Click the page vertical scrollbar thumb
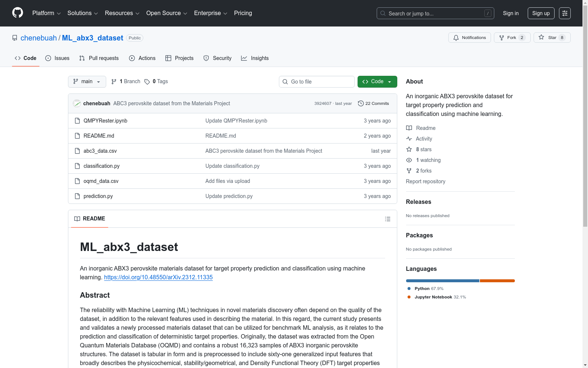This screenshot has width=588, height=368. pos(585,116)
